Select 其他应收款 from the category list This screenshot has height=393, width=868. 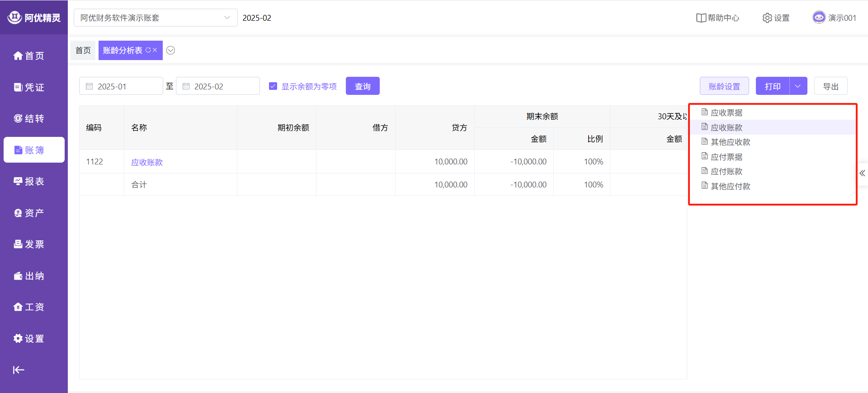pos(730,142)
